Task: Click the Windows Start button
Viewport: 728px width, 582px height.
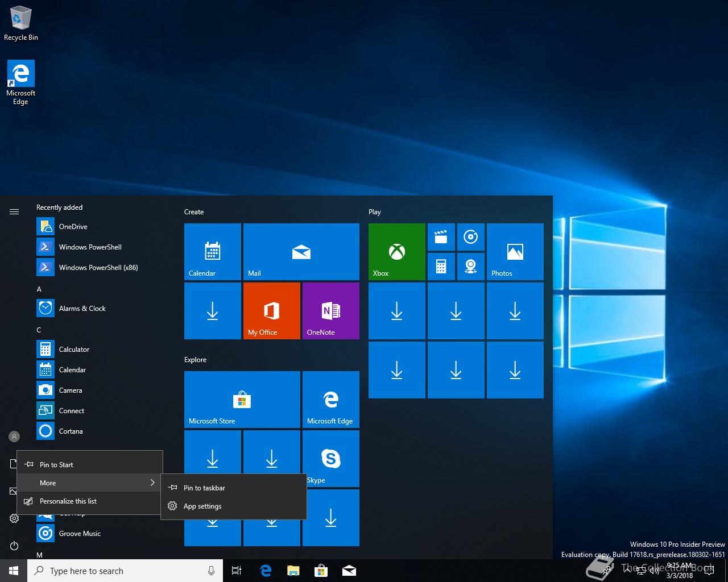Action: point(14,571)
